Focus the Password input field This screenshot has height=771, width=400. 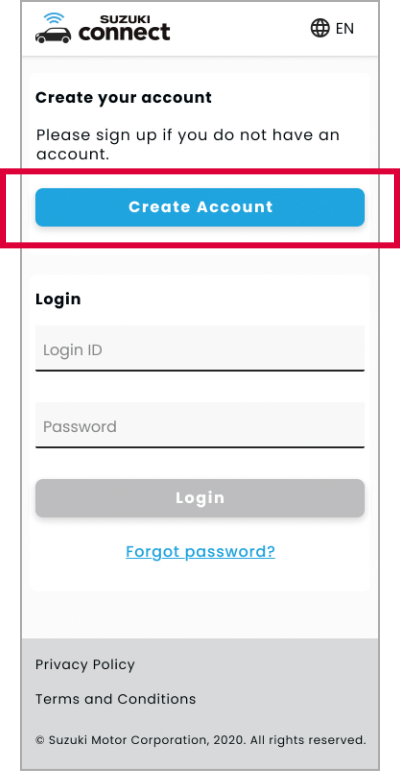[x=200, y=425]
